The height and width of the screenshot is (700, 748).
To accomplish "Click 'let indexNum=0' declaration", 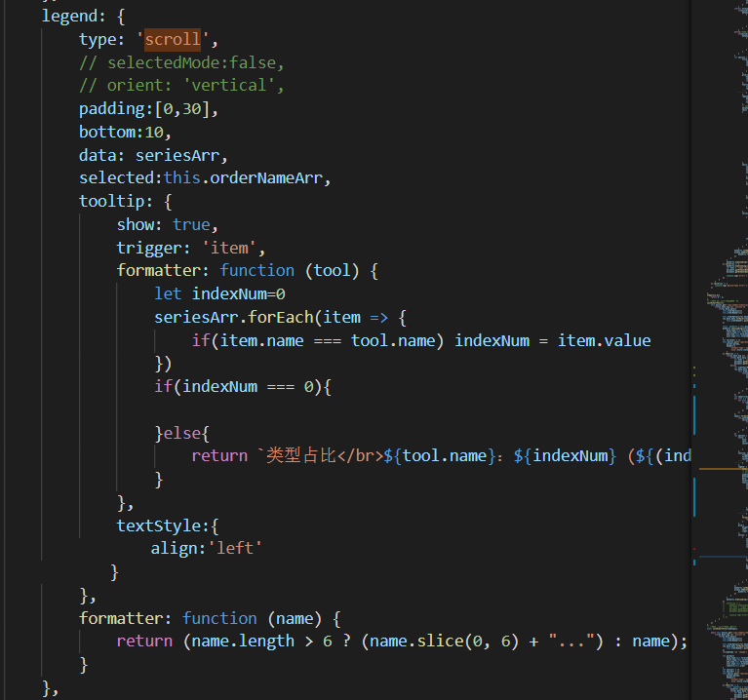I will [219, 293].
